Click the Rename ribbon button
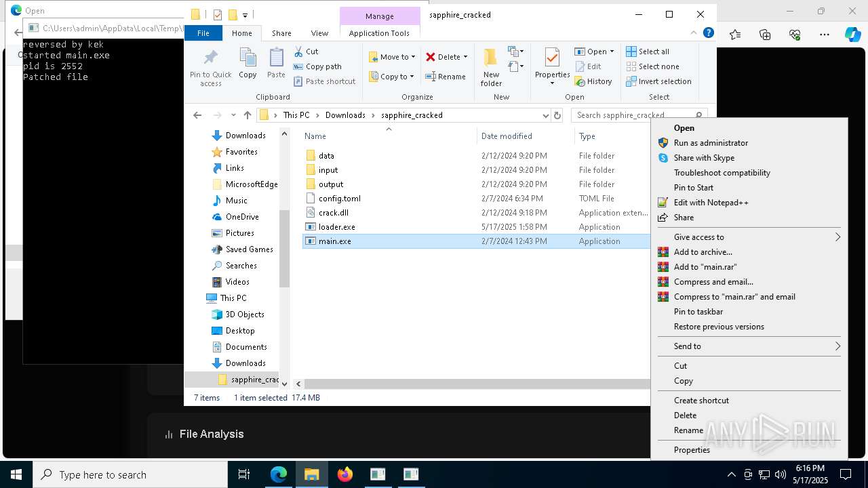 [x=446, y=77]
